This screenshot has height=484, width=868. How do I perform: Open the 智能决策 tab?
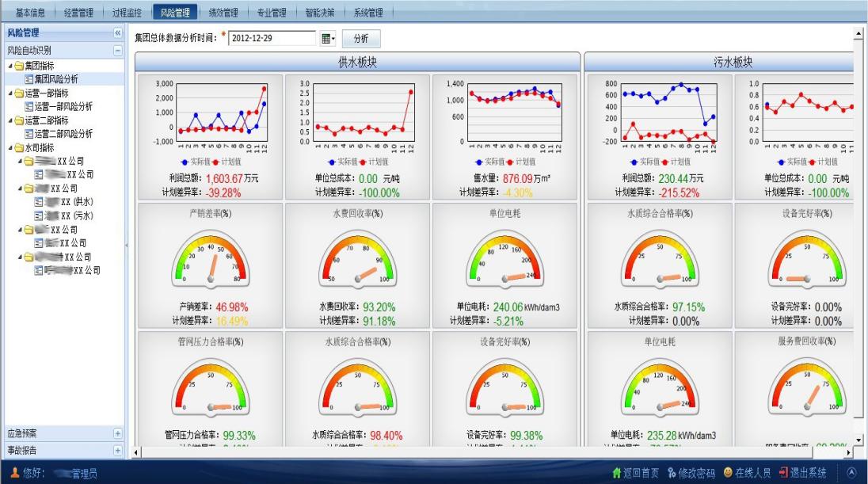[x=319, y=13]
